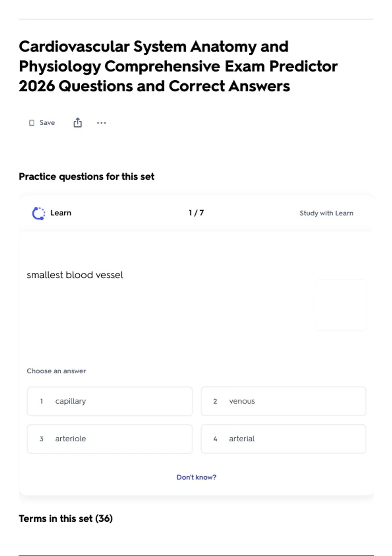This screenshot has width=392, height=556.
Task: Select answer 1 capillary
Action: [x=110, y=401]
